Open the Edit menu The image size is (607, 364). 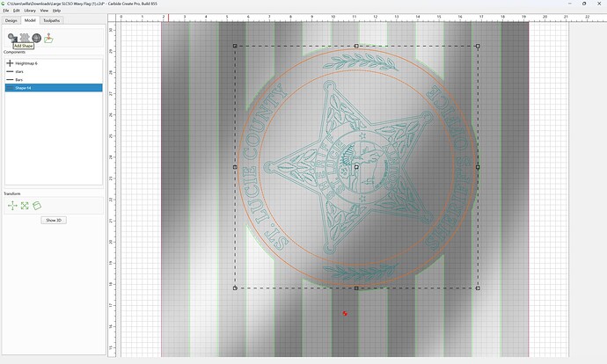(17, 11)
